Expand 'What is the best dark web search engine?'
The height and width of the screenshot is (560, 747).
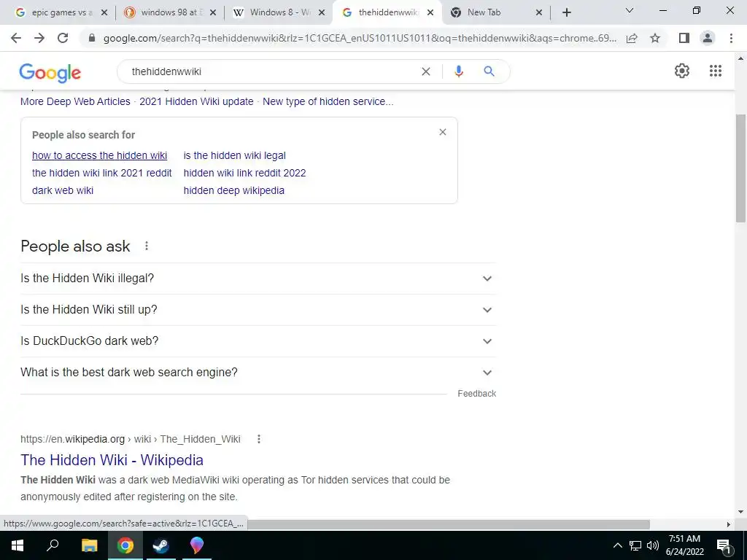click(258, 373)
